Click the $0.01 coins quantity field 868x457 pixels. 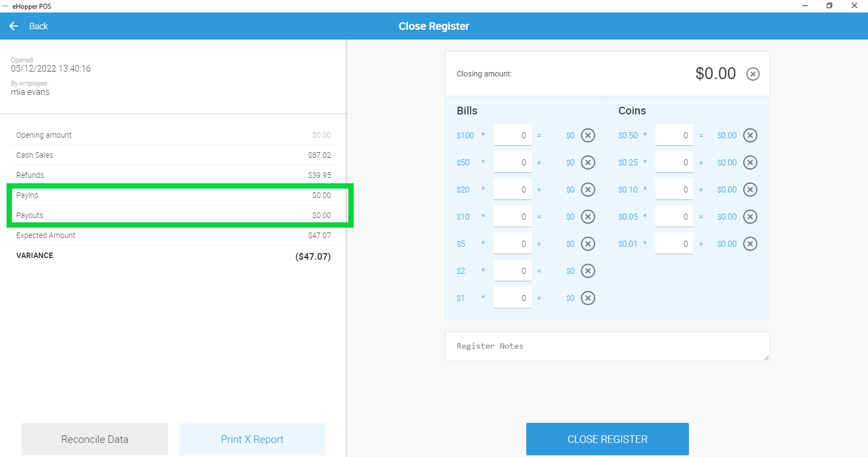click(x=674, y=243)
